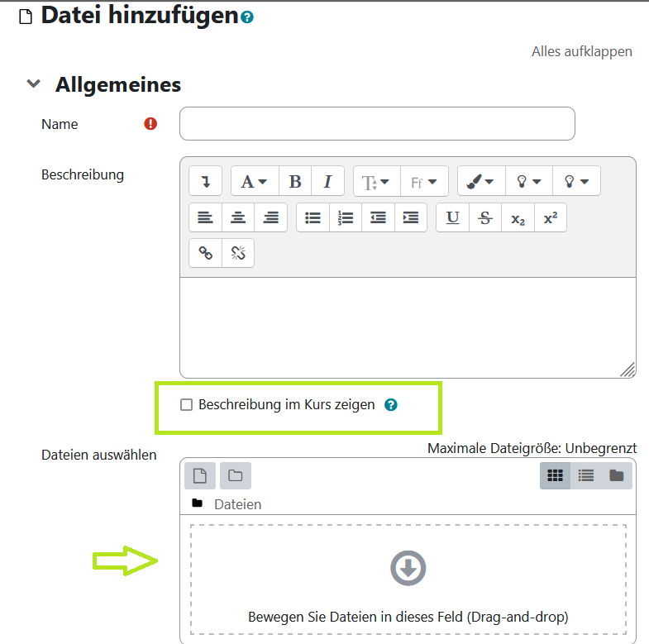649x644 pixels.
Task: Create an unordered bullet list
Action: 313,217
